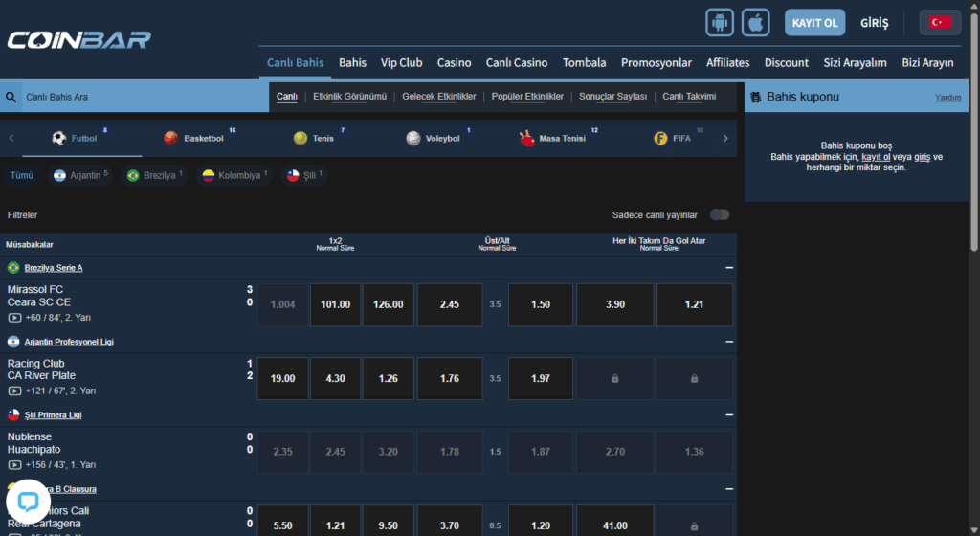980x536 pixels.
Task: Open the Tombala menu item
Action: pos(584,62)
